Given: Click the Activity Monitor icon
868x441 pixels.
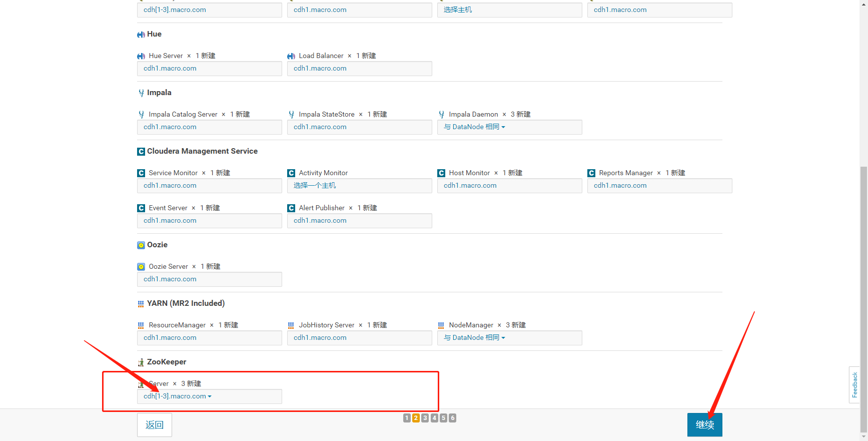Looking at the screenshot, I should pyautogui.click(x=291, y=173).
